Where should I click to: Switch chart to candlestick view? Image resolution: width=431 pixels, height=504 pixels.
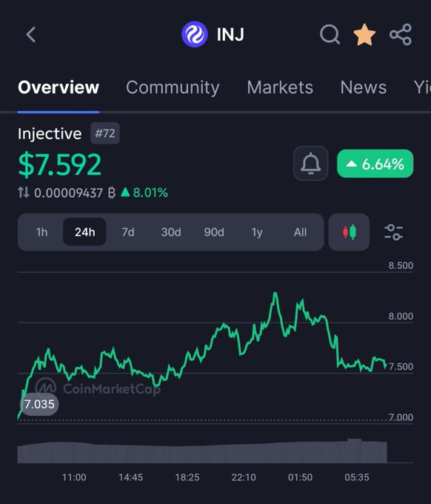point(349,232)
